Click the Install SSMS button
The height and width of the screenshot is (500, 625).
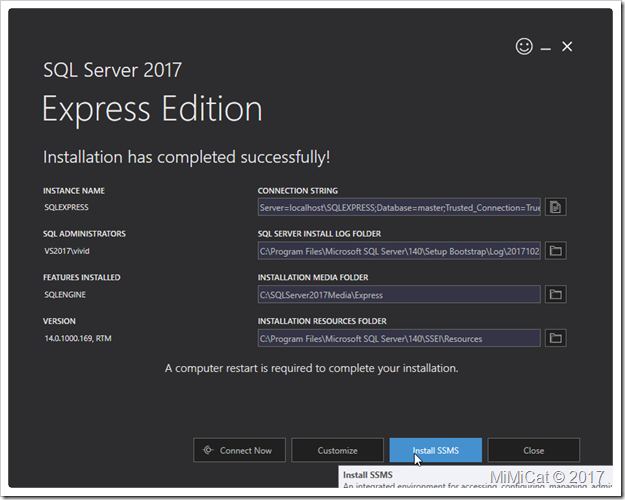(x=436, y=451)
